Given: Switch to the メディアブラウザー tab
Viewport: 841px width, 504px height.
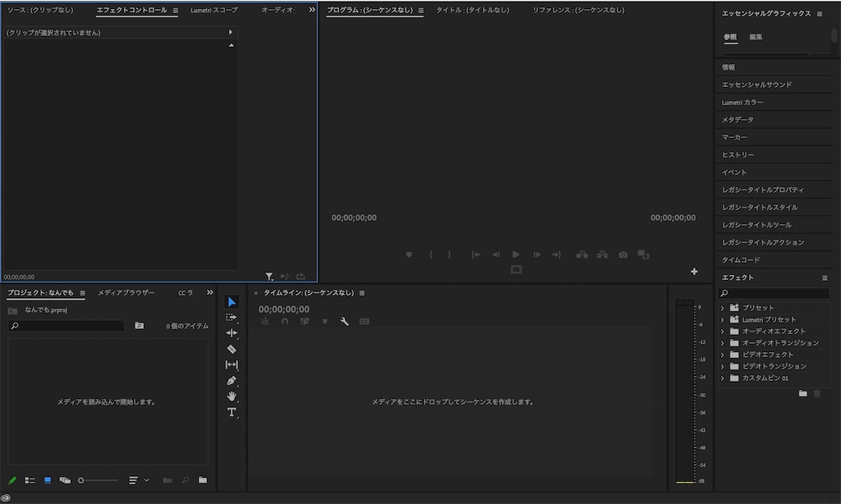Looking at the screenshot, I should point(126,293).
